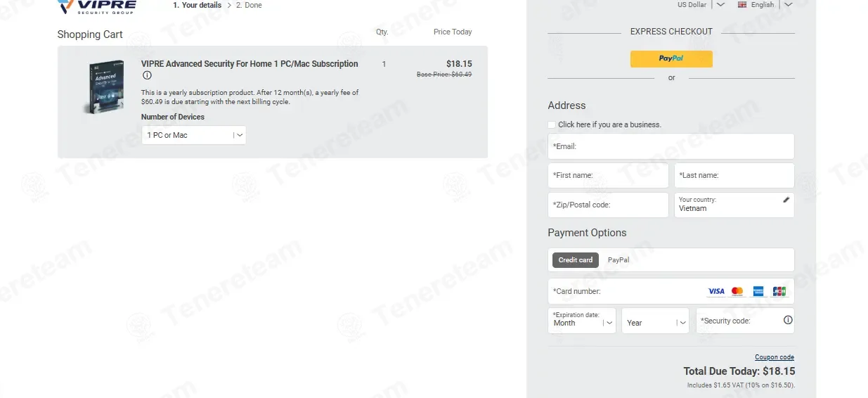Click the quantity value 1 in cart
The image size is (868, 398).
click(384, 64)
